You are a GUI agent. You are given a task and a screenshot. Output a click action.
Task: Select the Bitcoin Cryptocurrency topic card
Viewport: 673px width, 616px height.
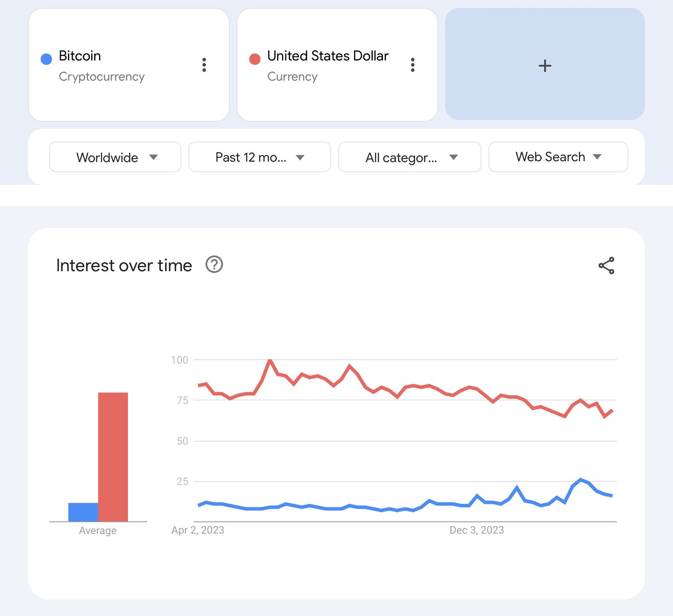point(128,66)
